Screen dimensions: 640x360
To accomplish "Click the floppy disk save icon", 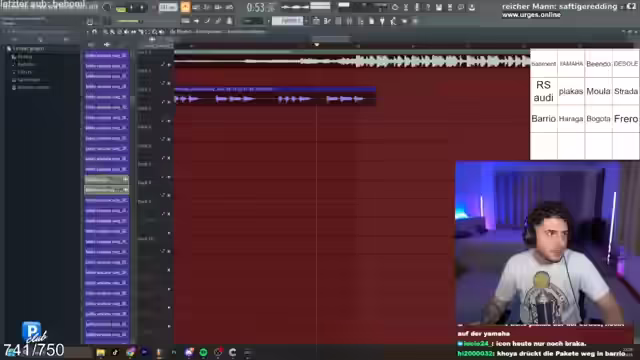I will click(439, 7).
